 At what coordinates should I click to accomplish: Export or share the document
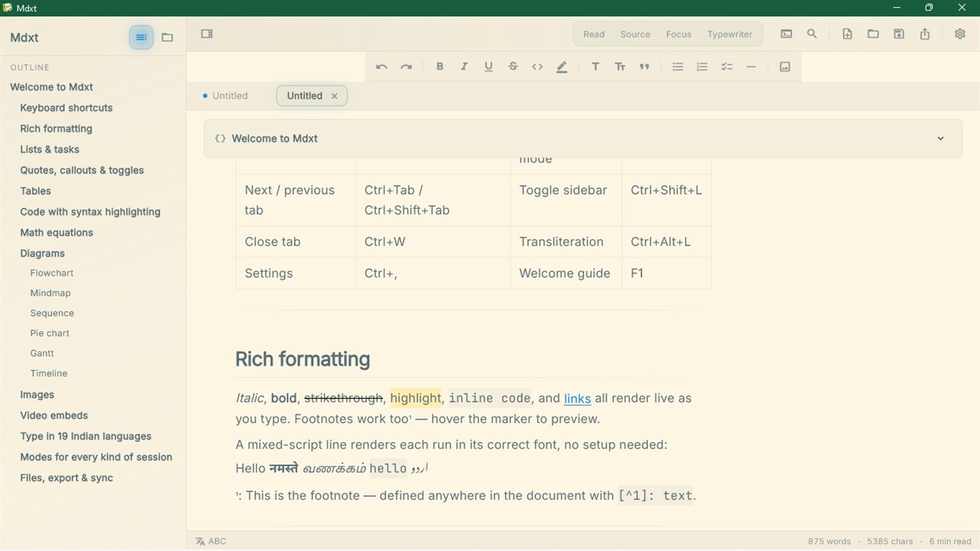(925, 34)
